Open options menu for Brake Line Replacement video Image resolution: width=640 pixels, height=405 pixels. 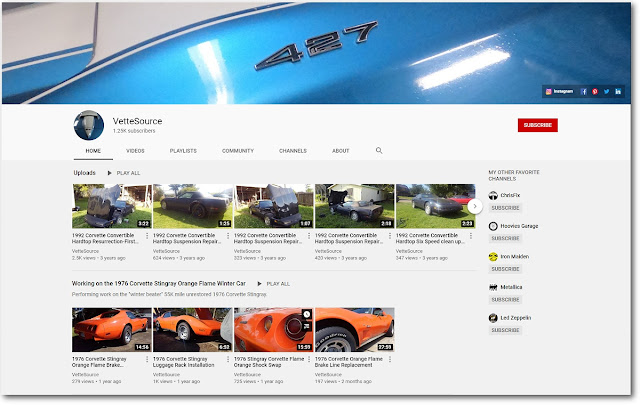tap(390, 359)
